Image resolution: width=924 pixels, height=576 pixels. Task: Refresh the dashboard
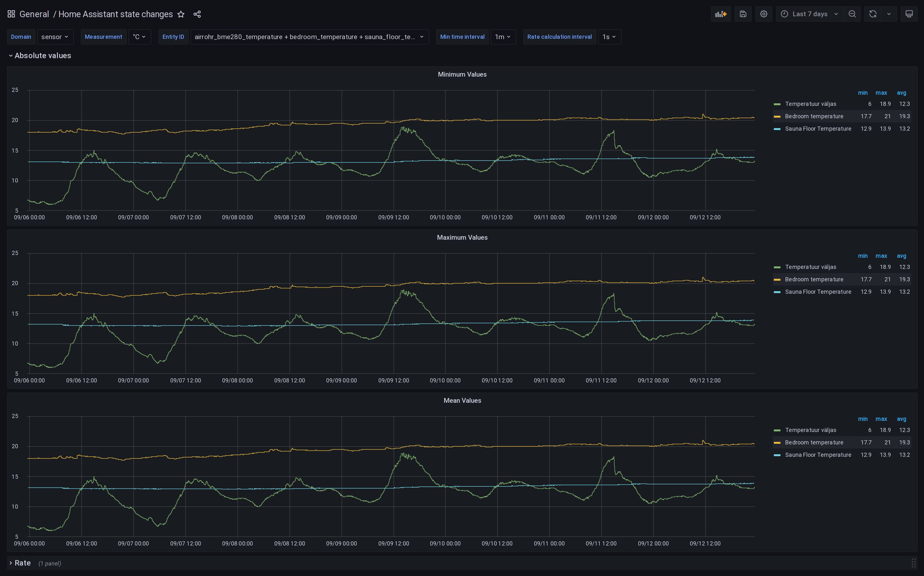click(872, 14)
